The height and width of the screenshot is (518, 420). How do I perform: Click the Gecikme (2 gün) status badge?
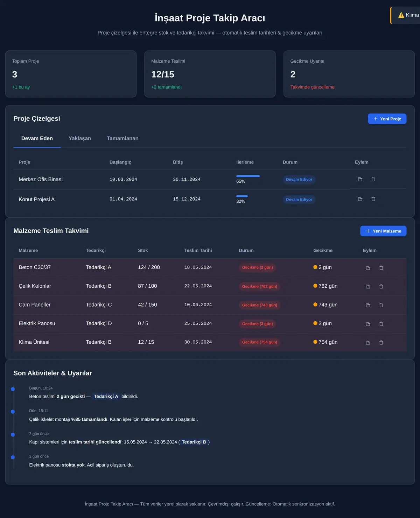coord(258,267)
